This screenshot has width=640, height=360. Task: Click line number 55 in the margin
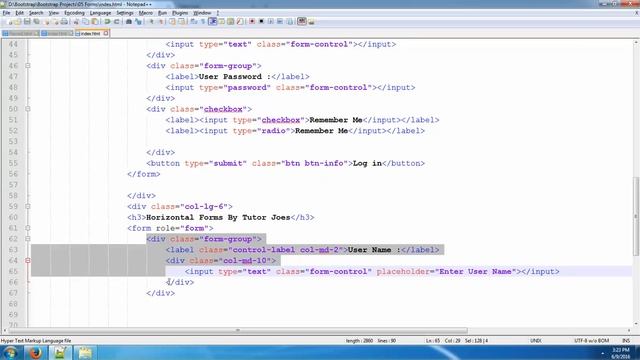coord(13,163)
